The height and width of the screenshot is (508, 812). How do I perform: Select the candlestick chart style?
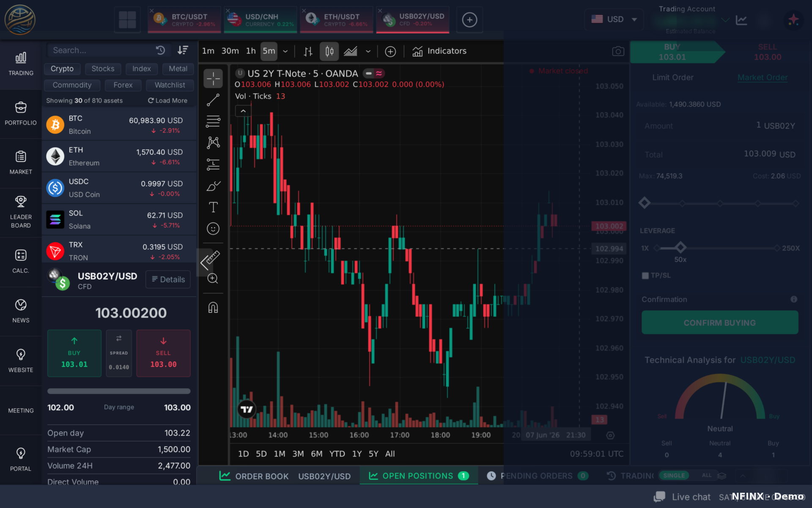(329, 52)
